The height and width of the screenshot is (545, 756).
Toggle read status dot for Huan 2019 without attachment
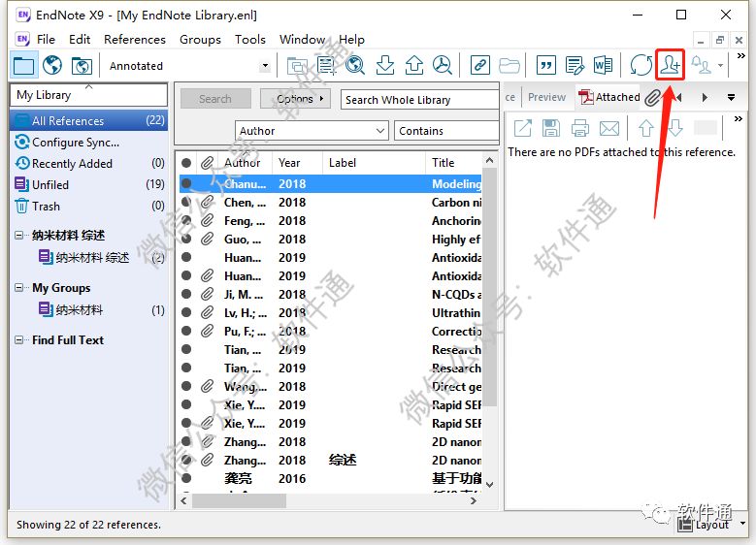(186, 257)
